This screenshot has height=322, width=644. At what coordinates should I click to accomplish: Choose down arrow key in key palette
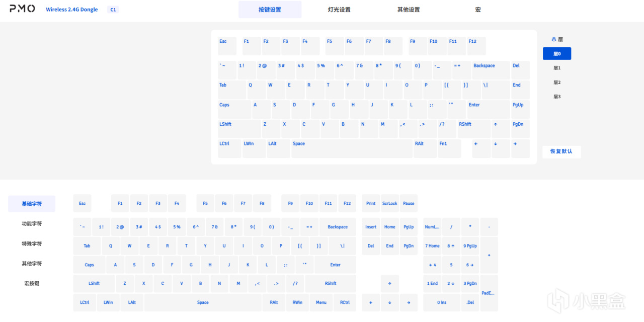click(390, 302)
